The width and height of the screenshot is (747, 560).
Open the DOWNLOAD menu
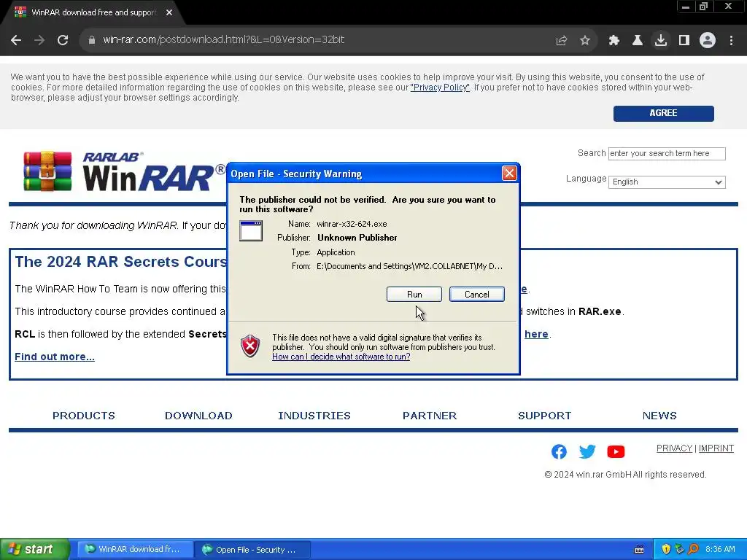(198, 416)
